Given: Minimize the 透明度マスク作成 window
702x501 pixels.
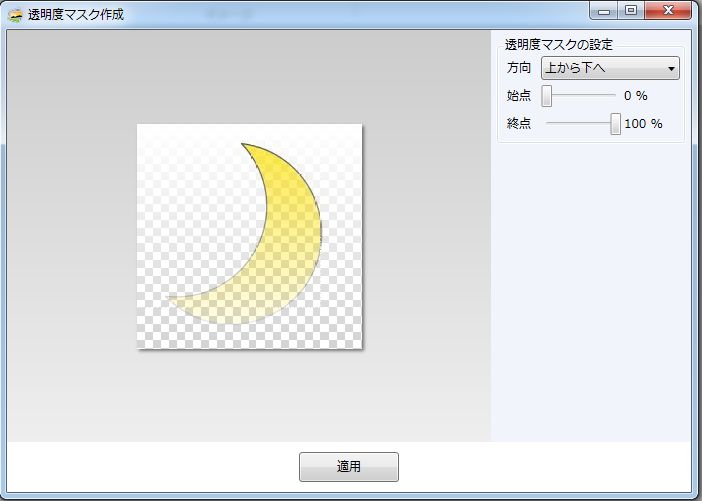Looking at the screenshot, I should pos(604,11).
